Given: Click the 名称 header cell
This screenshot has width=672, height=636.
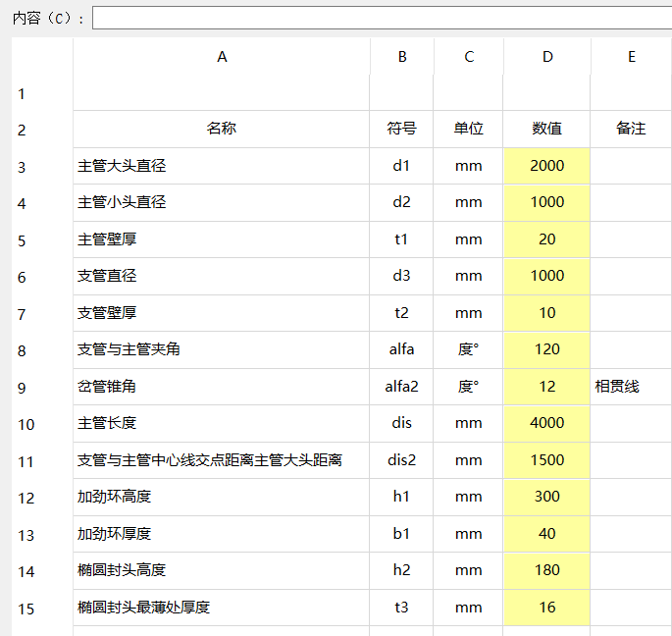Looking at the screenshot, I should pyautogui.click(x=222, y=129).
